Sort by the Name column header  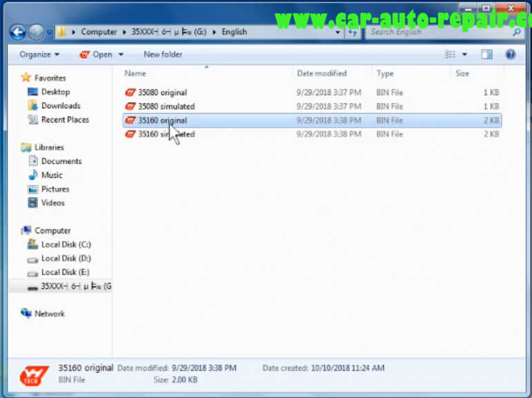coord(135,73)
